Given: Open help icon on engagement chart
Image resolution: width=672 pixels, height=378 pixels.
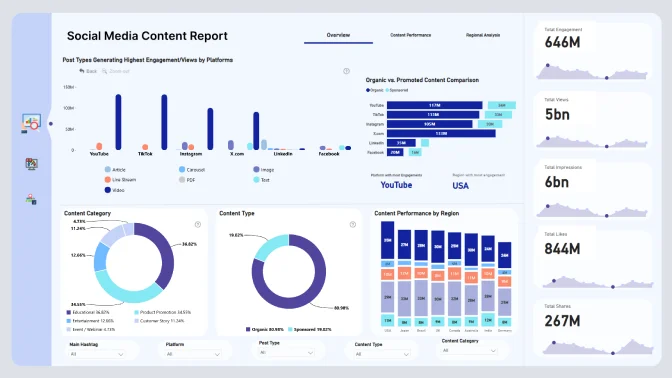Looking at the screenshot, I should 346,71.
